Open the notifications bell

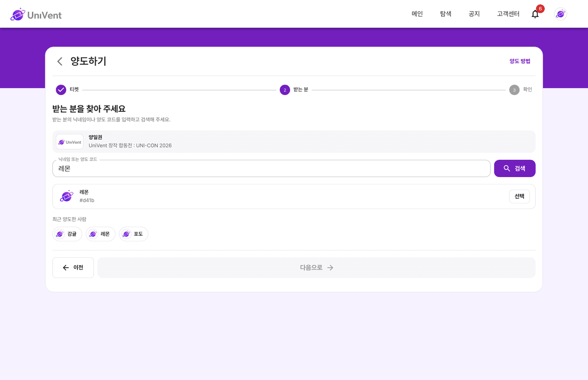click(x=535, y=14)
